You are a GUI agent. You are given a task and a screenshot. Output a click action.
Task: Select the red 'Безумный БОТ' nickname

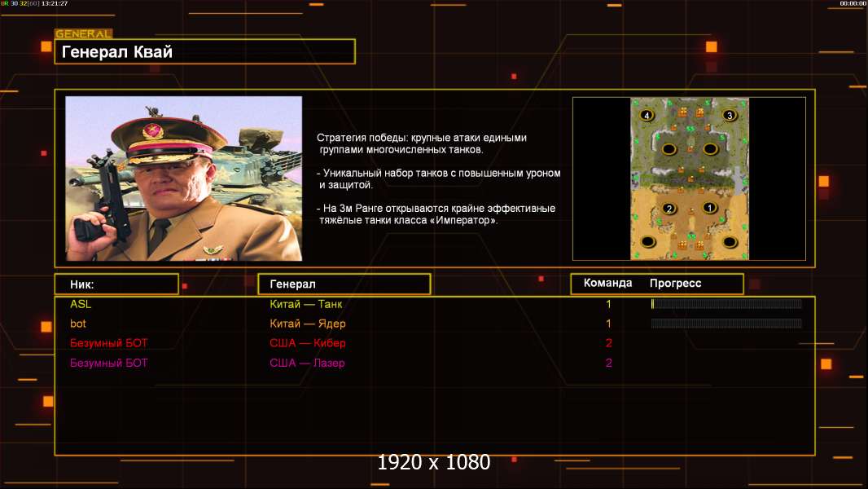coord(109,343)
